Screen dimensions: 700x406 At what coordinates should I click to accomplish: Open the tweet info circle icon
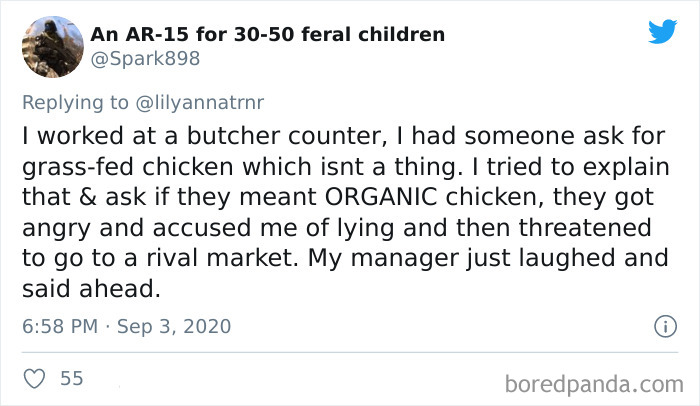click(x=661, y=326)
